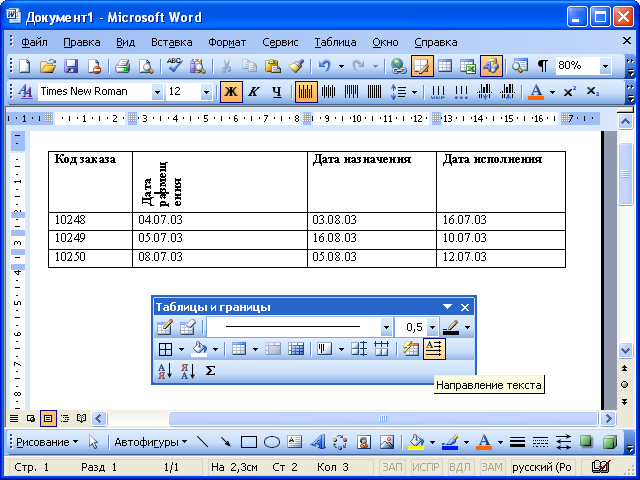The width and height of the screenshot is (640, 480).
Task: Save the document with the floppy disk icon
Action: 71,66
